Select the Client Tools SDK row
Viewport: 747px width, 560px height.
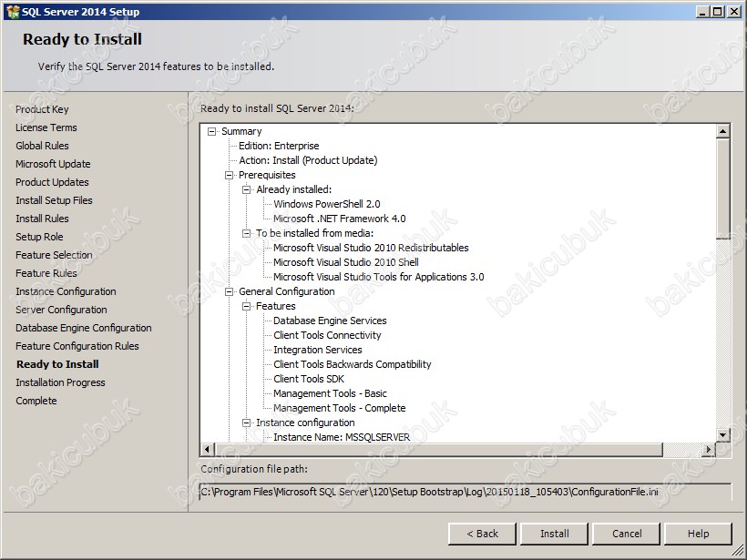coord(309,379)
